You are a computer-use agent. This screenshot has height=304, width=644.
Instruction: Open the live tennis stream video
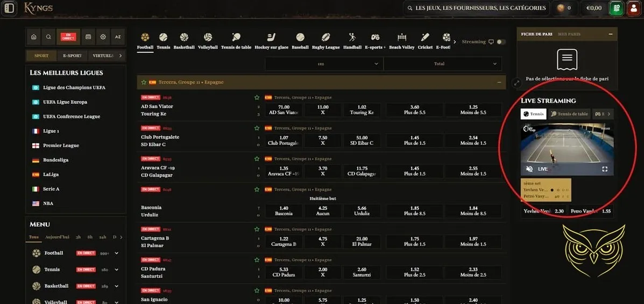click(x=567, y=148)
